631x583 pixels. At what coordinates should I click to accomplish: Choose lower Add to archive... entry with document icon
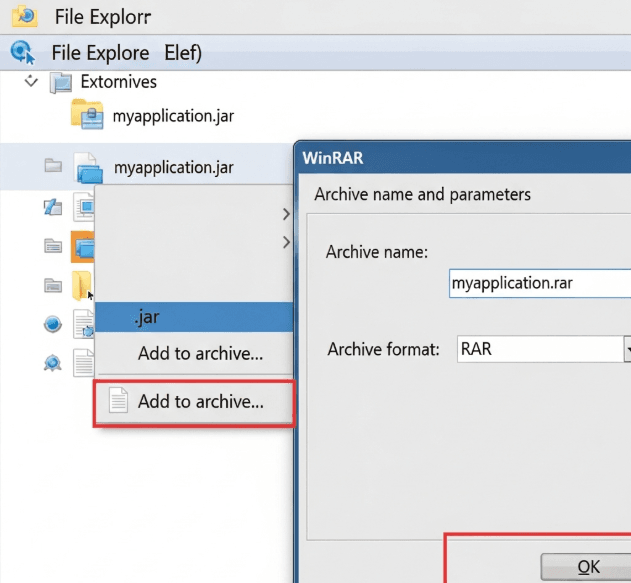pyautogui.click(x=194, y=402)
